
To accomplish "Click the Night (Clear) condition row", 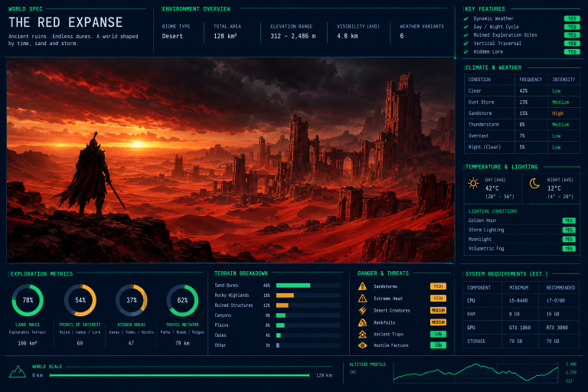I will pos(521,147).
